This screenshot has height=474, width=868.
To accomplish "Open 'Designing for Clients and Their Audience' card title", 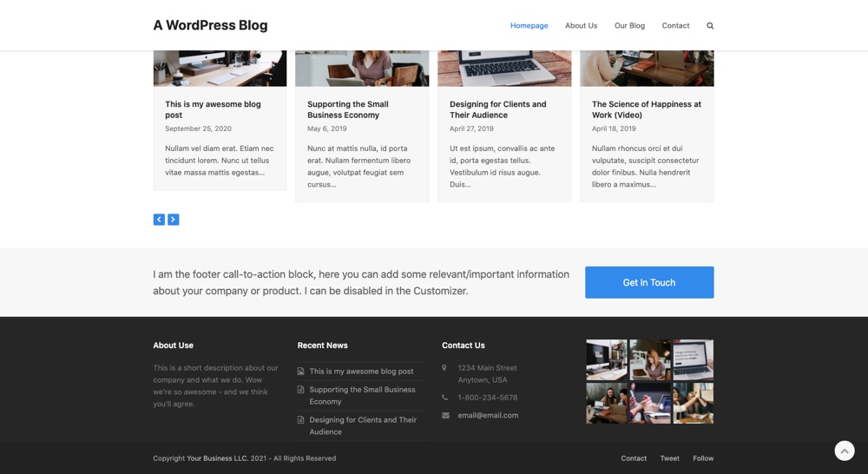I will point(497,109).
